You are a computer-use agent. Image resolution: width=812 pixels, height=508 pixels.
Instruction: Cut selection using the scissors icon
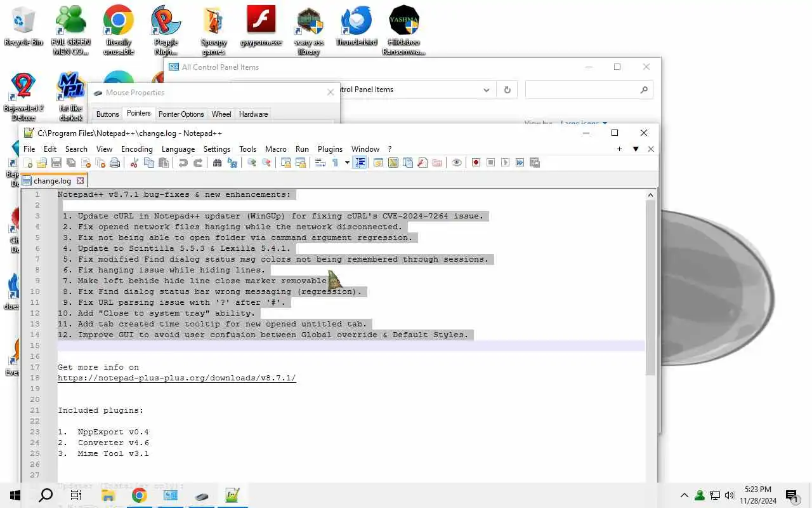134,163
